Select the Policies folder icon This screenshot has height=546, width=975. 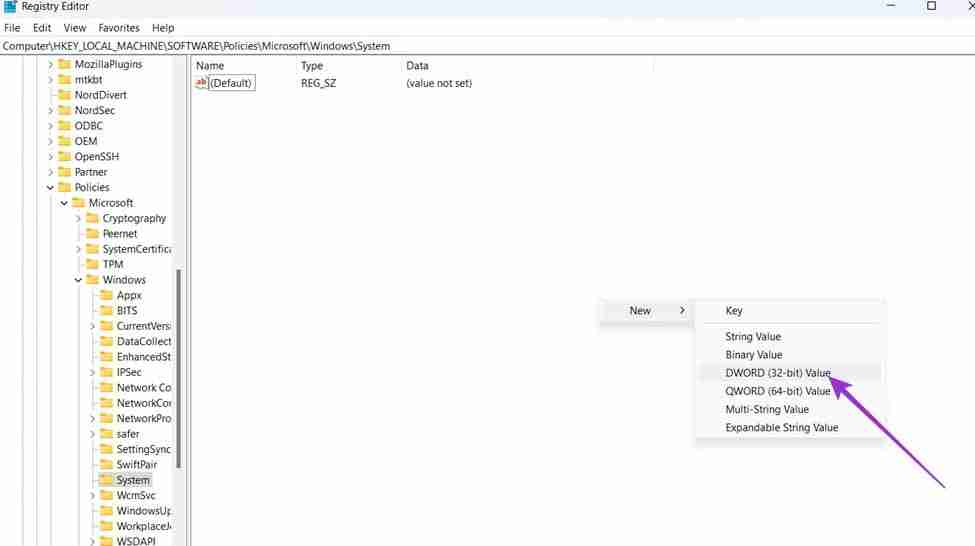click(65, 187)
